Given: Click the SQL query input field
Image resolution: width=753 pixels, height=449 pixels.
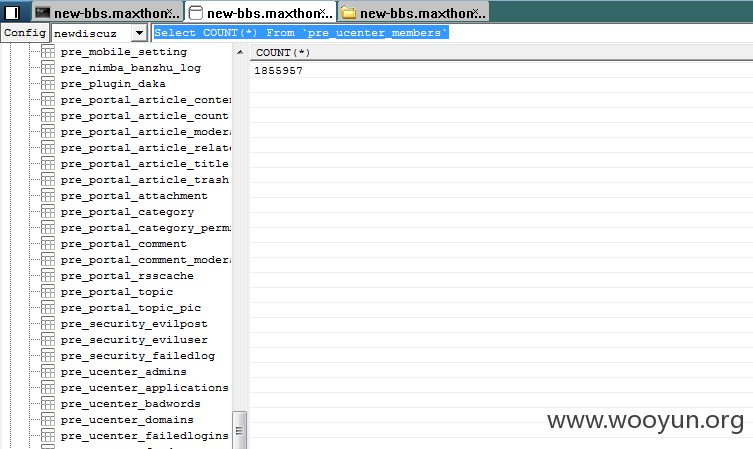Looking at the screenshot, I should click(451, 33).
